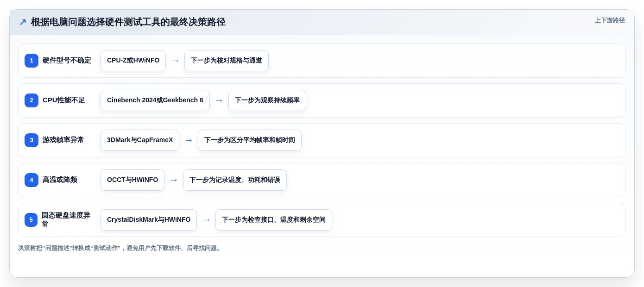
Task: Click 下一步为检查接口、温度和剩余空间 box
Action: (x=274, y=220)
